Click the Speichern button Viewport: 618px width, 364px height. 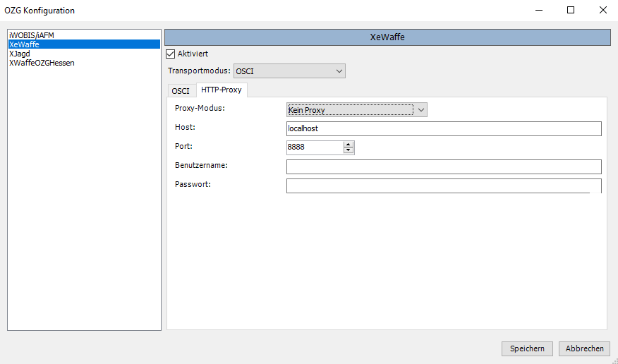(x=527, y=348)
